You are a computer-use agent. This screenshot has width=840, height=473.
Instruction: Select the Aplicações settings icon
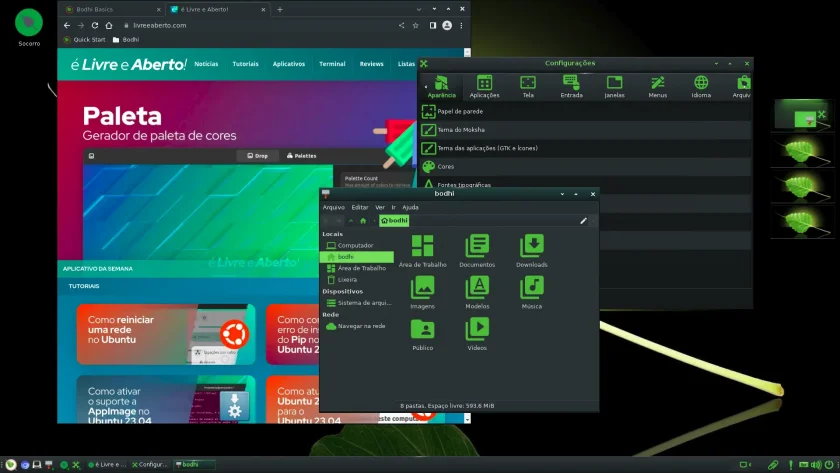pos(484,86)
